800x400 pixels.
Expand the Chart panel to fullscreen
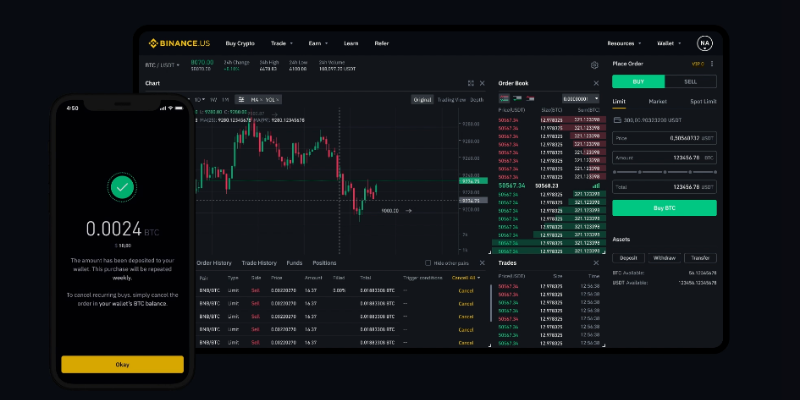pyautogui.click(x=471, y=83)
